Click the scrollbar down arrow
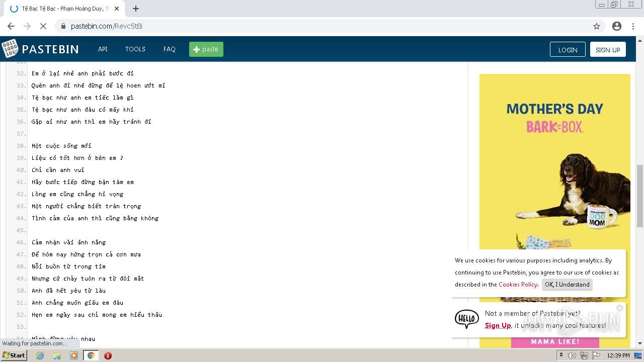 pyautogui.click(x=640, y=344)
